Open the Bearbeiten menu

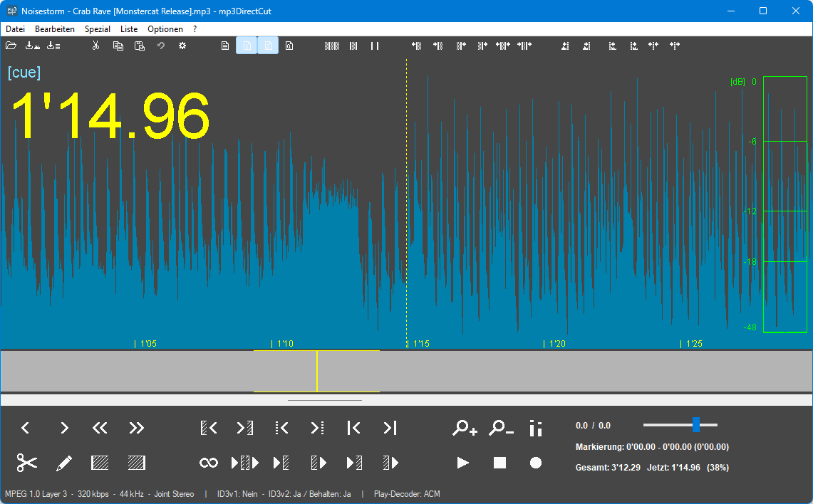click(x=55, y=29)
